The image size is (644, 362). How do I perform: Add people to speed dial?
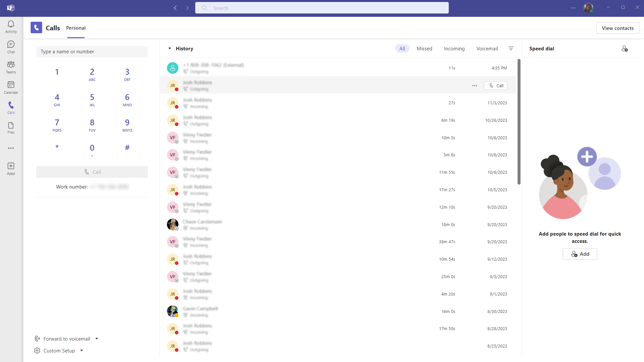pos(579,254)
